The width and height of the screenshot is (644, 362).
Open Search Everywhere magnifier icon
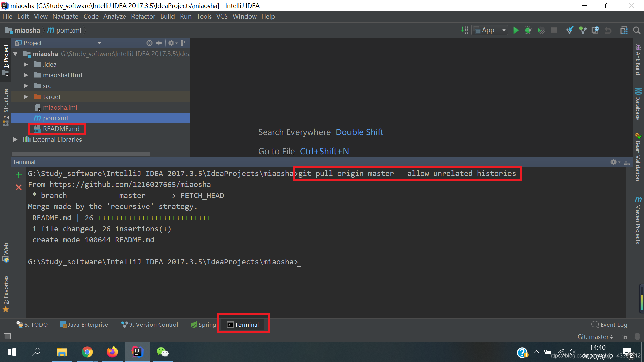pos(636,30)
